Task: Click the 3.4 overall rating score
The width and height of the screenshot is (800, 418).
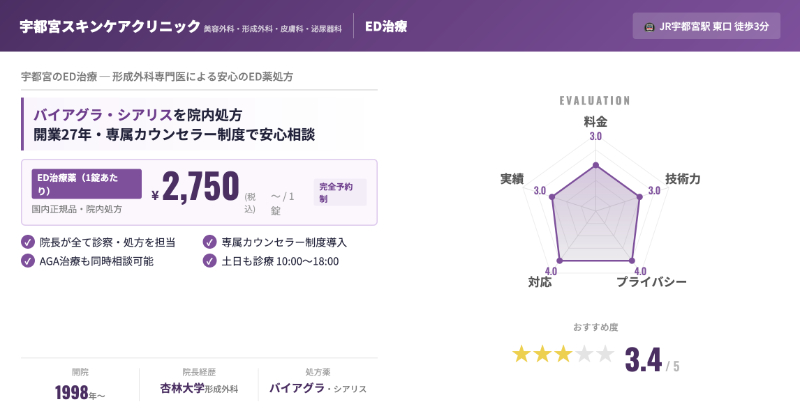Action: 643,359
